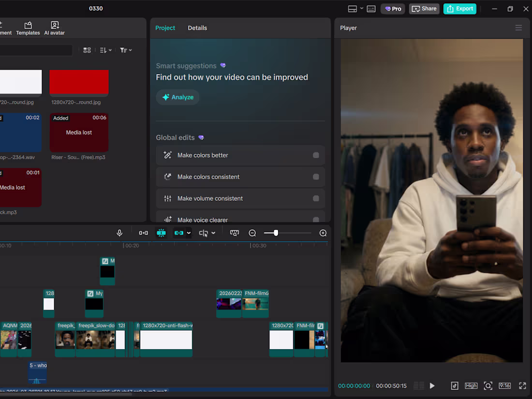Toggle player full screen mode

522,385
